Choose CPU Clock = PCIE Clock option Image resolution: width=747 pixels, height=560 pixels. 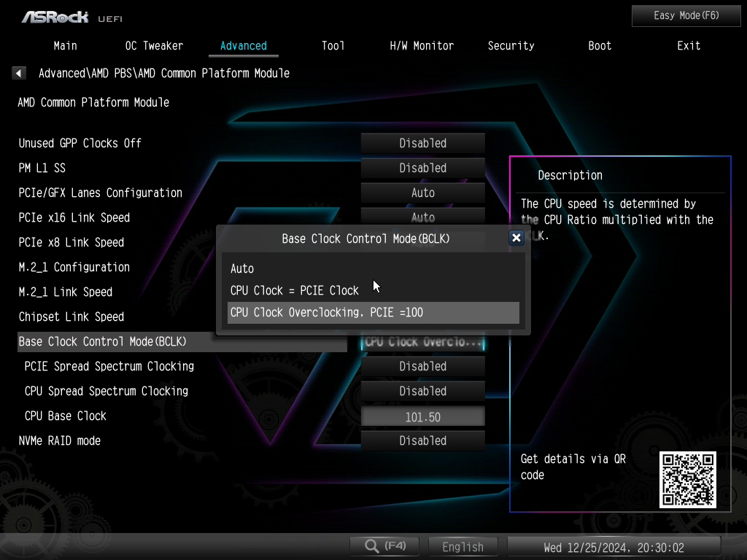(373, 290)
